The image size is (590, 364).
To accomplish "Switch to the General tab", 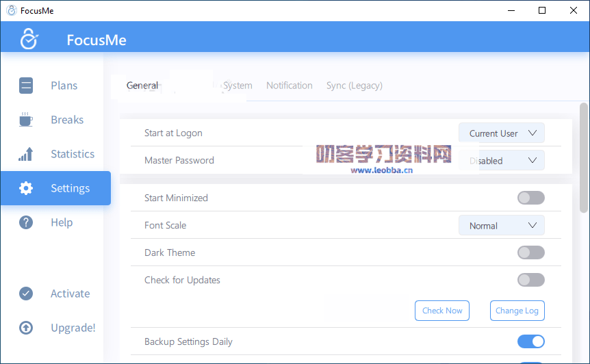I will click(x=142, y=86).
